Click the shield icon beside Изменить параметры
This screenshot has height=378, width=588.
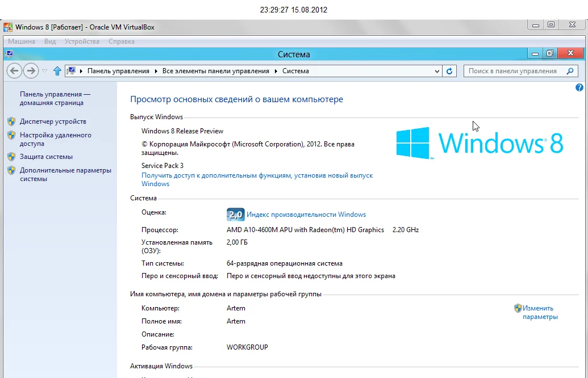click(518, 308)
